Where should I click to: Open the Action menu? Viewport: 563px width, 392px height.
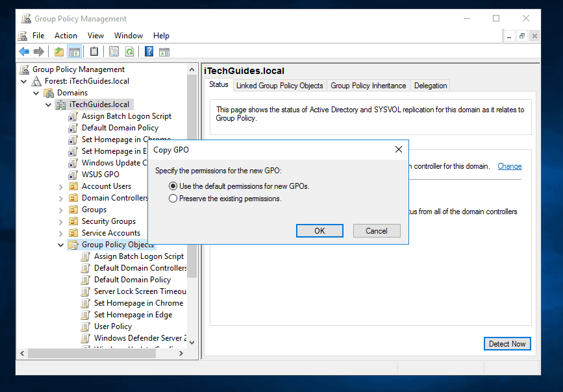tap(66, 36)
